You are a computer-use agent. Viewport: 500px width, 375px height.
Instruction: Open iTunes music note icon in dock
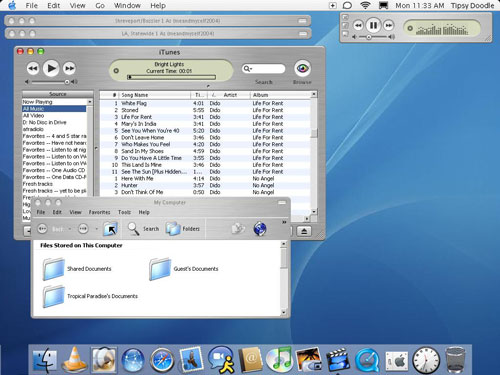[279, 359]
